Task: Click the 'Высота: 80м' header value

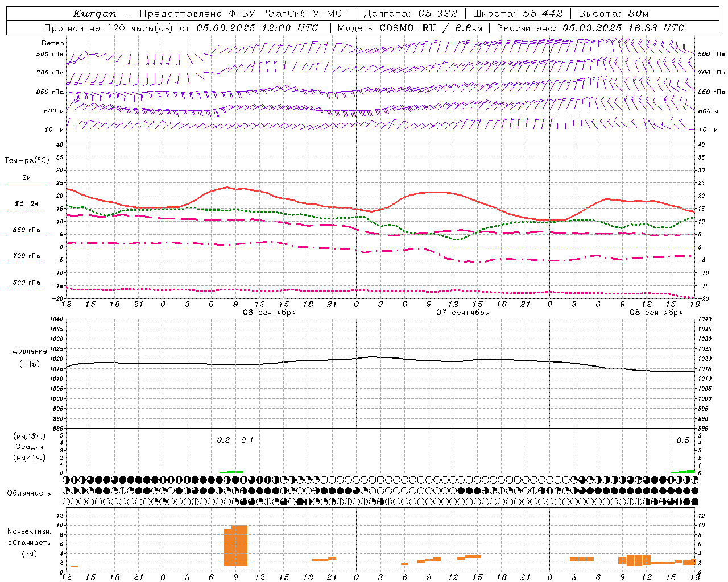Action: click(614, 14)
